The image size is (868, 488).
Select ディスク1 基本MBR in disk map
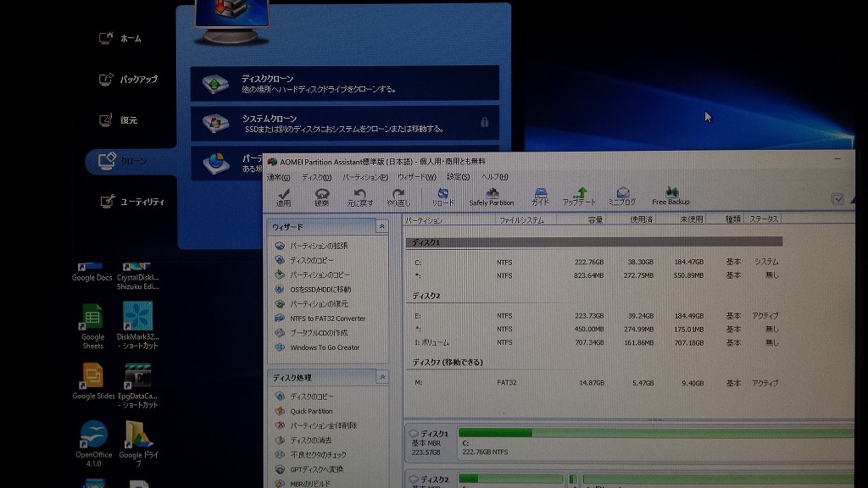(x=430, y=442)
